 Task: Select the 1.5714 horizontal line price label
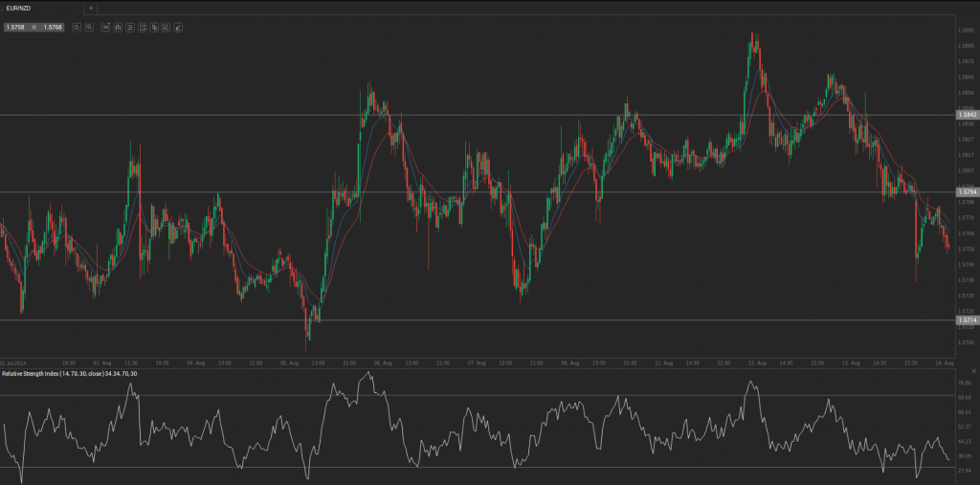(967, 320)
